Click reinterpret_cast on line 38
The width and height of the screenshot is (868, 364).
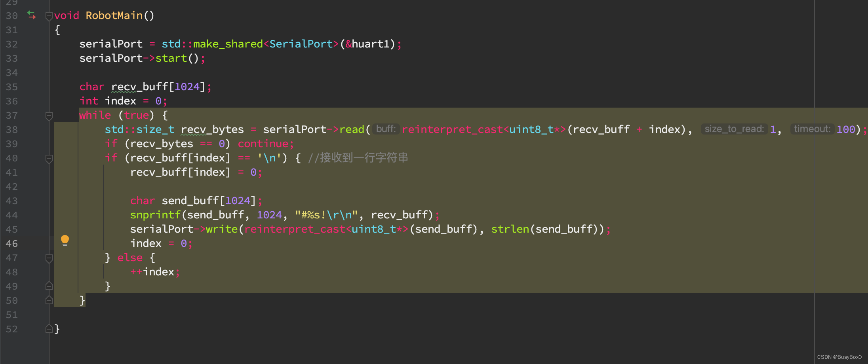point(452,129)
